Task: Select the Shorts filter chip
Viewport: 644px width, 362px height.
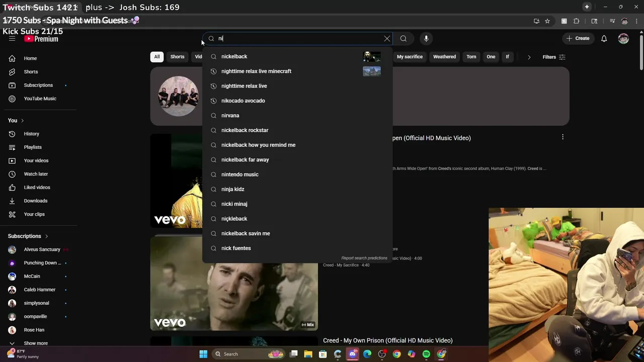Action: point(177,57)
